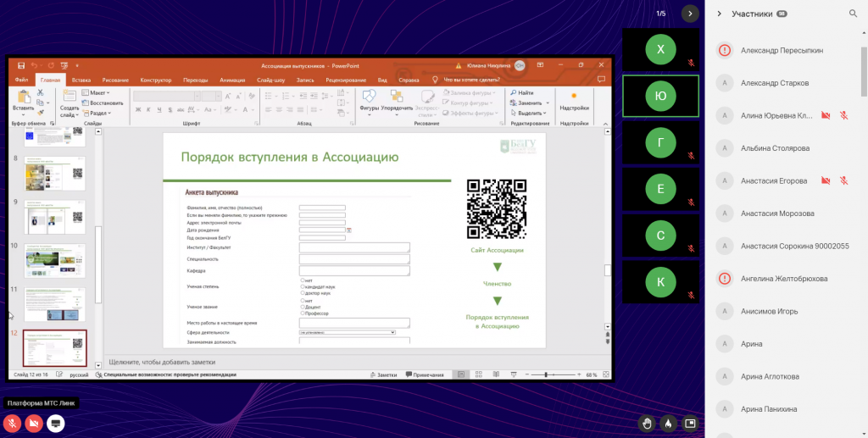
Task: Open the comments icon at ribbon right edge
Action: coord(601,80)
